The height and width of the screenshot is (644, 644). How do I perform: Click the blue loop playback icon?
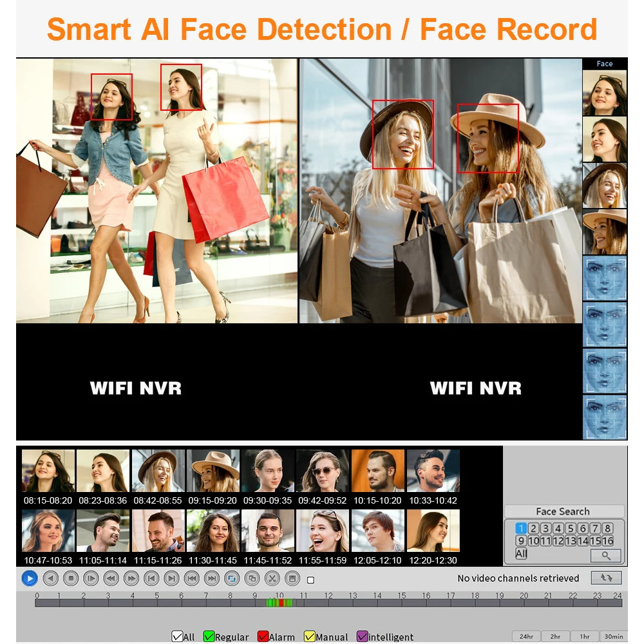pyautogui.click(x=232, y=578)
